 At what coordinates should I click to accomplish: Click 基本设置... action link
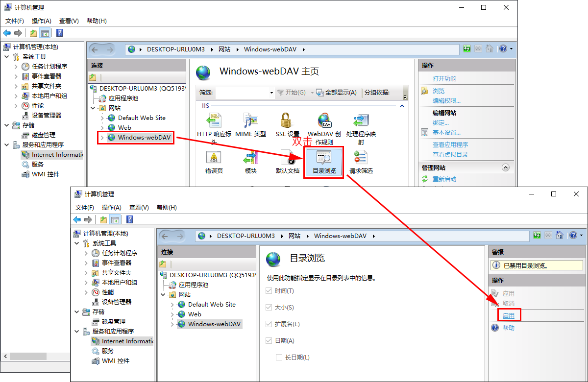(446, 132)
